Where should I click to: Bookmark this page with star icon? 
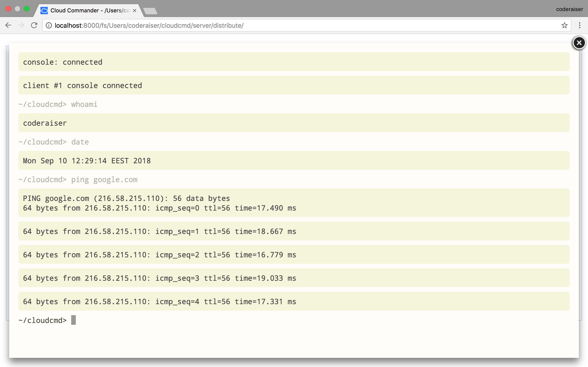(564, 25)
